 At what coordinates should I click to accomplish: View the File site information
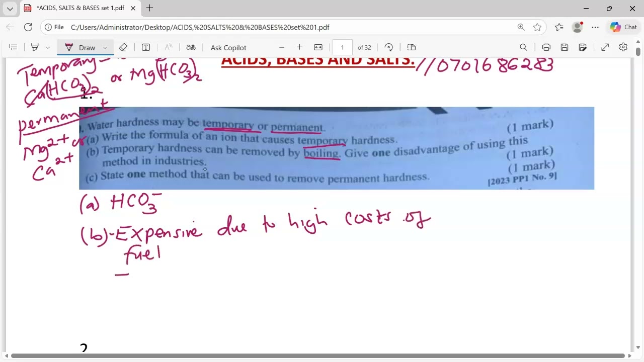(x=54, y=27)
